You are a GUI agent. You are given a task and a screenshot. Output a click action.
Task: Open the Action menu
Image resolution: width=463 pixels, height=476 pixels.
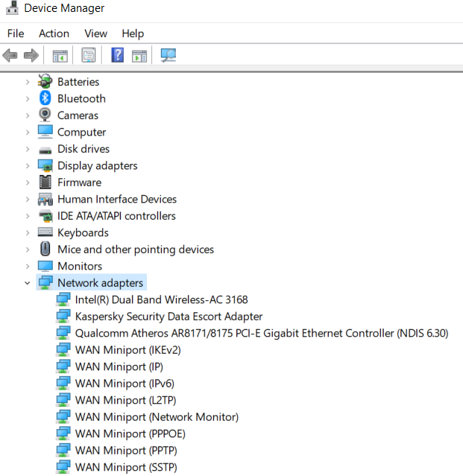(54, 34)
